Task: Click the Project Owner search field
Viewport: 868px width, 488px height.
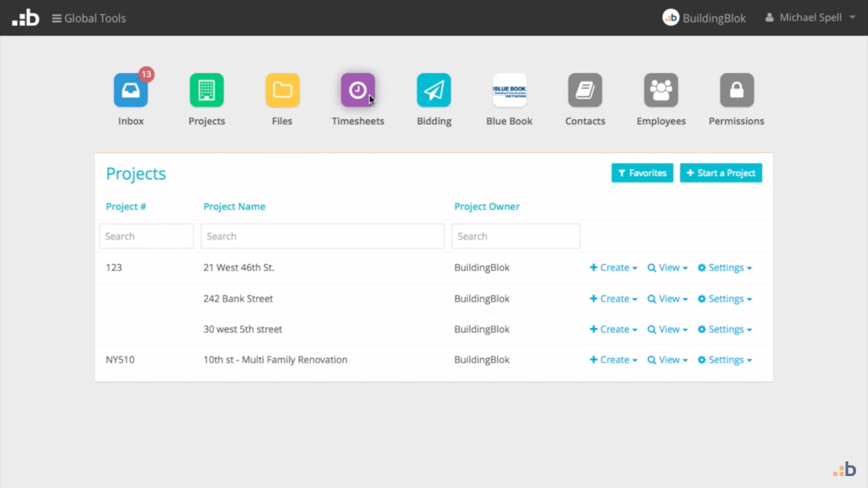Action: [x=515, y=236]
